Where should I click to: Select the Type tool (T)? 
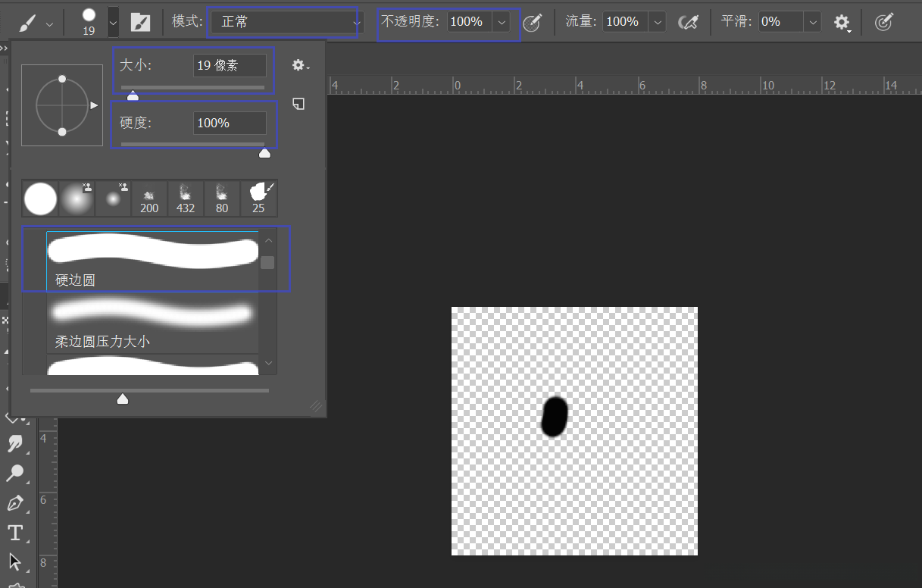tap(14, 533)
